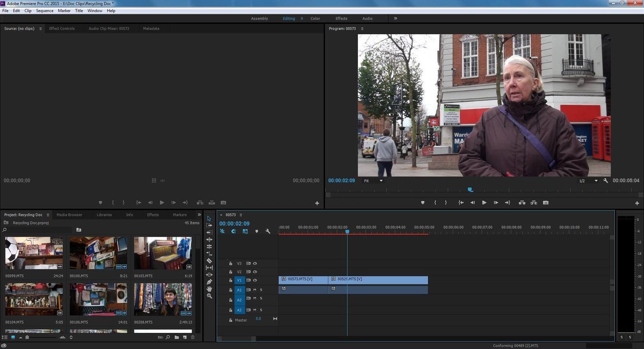Select the Pen tool in the tools panel
Image resolution: width=644 pixels, height=349 pixels.
tap(209, 282)
